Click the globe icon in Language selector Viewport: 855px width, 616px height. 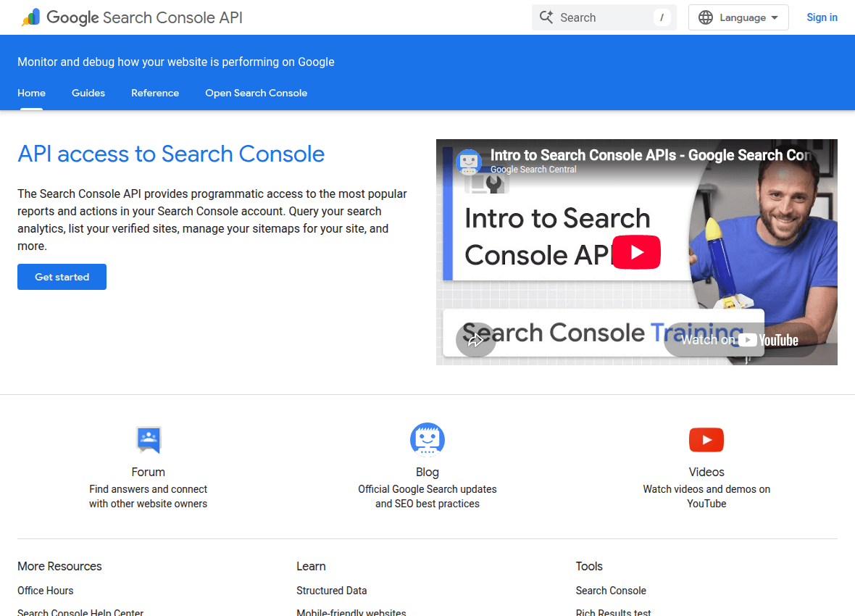pyautogui.click(x=706, y=17)
